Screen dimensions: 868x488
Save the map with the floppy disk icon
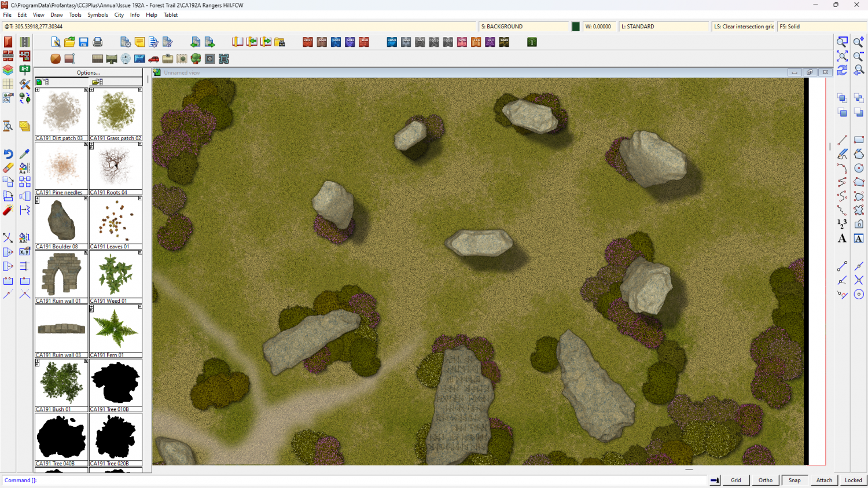(83, 42)
